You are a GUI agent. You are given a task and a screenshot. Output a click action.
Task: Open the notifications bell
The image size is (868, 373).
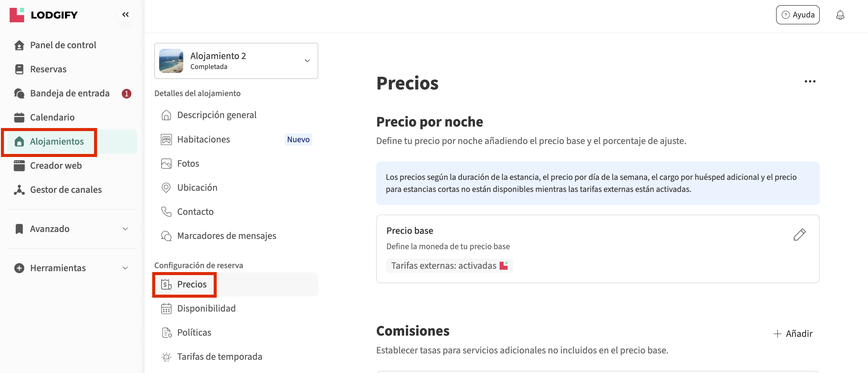840,15
